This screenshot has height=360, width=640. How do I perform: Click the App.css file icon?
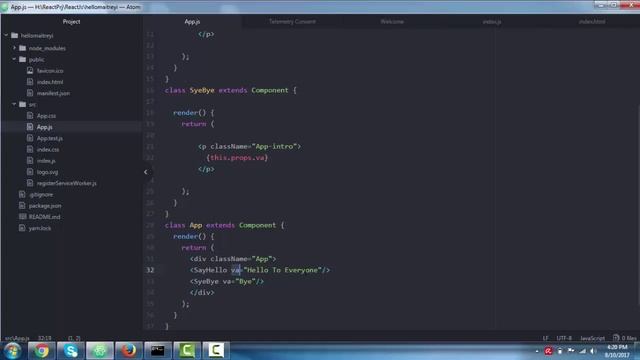coord(30,116)
